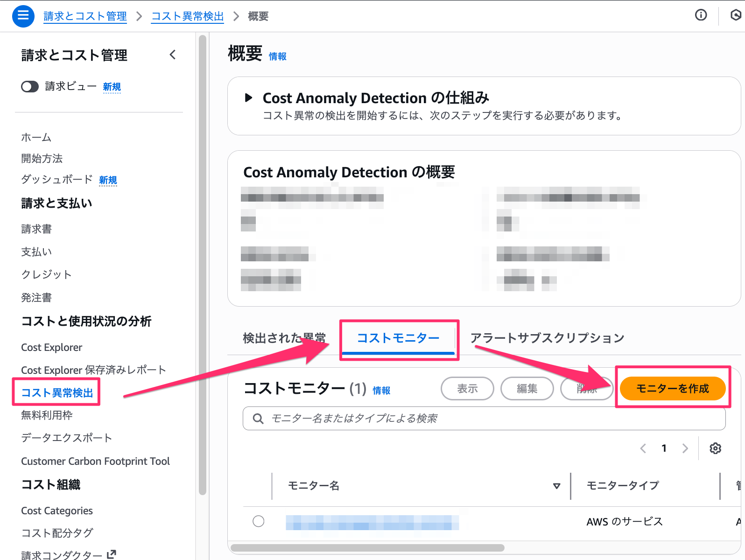Open データエクスポート in side navigation
745x560 pixels.
click(67, 438)
